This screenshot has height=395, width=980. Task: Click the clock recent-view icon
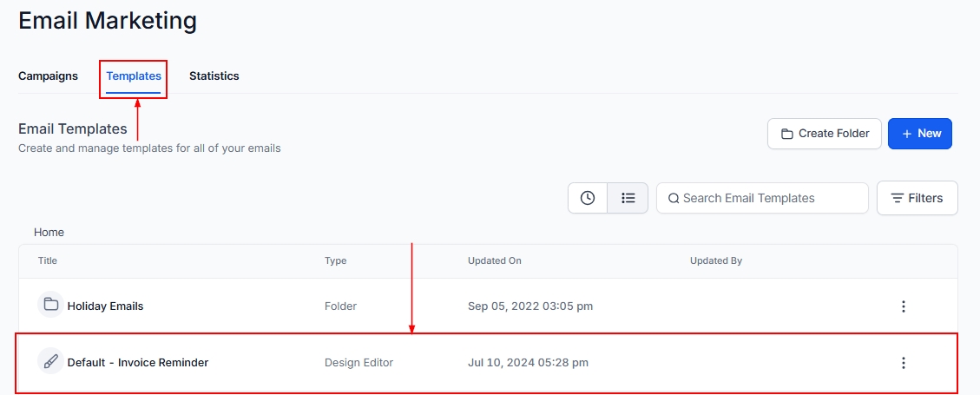coord(588,198)
